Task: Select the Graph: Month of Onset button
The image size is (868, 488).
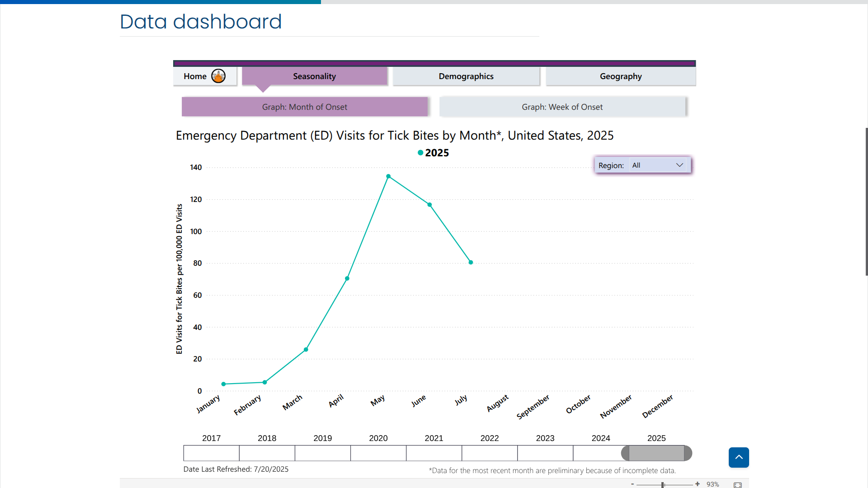Action: tap(304, 107)
